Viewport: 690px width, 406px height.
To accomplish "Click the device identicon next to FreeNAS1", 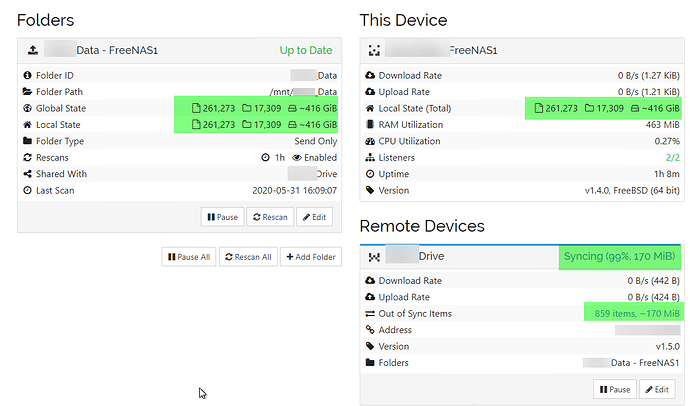I will click(374, 50).
